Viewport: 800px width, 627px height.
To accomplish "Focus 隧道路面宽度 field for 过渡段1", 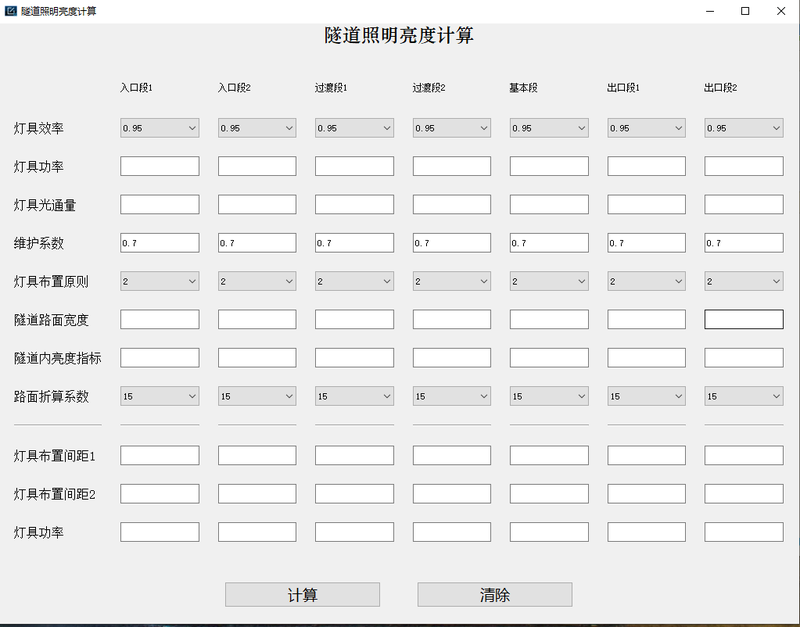I will 354,319.
